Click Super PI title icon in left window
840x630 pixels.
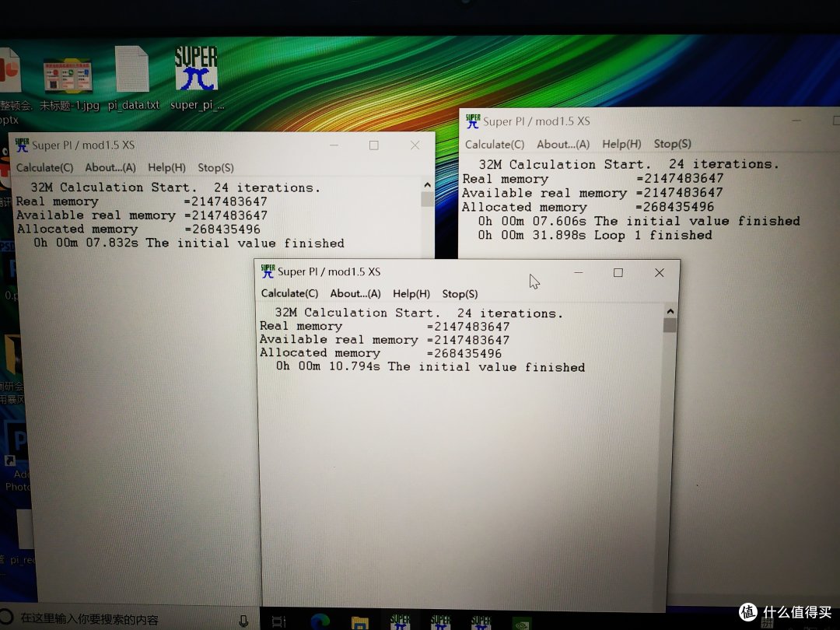(x=22, y=145)
